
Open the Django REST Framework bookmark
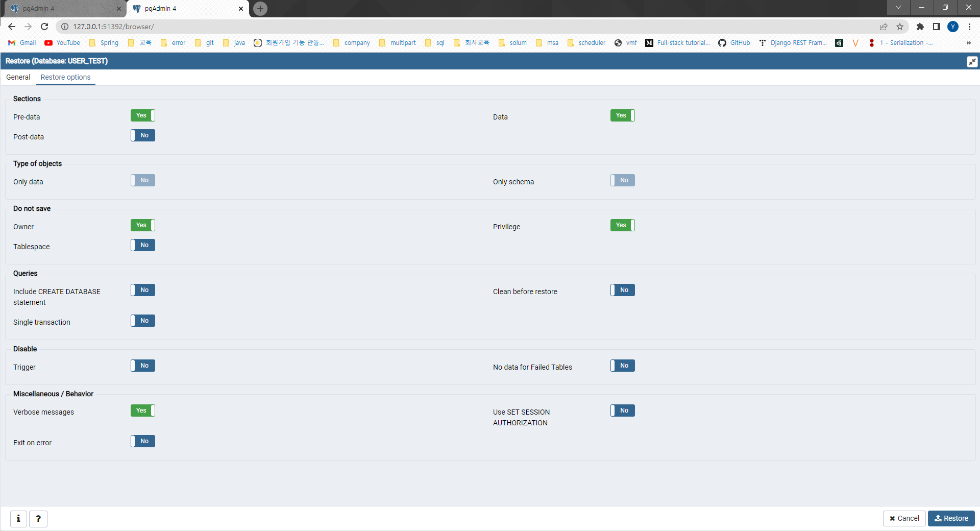point(793,43)
